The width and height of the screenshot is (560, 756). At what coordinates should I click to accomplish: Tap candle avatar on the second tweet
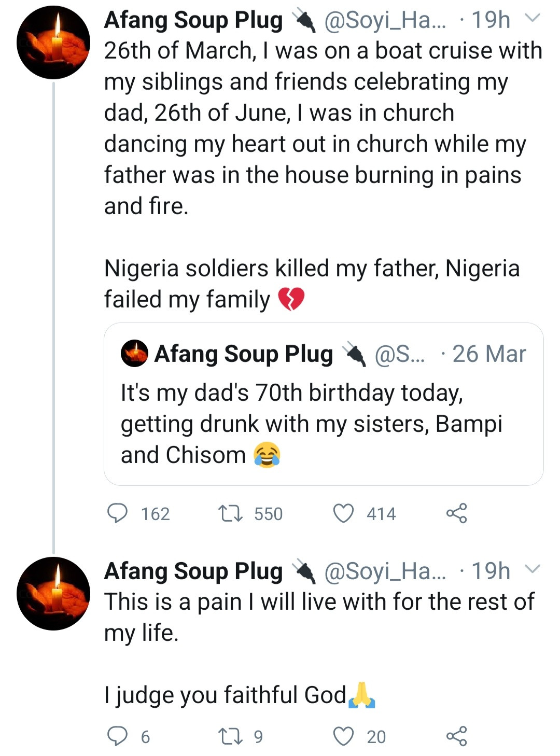(53, 594)
